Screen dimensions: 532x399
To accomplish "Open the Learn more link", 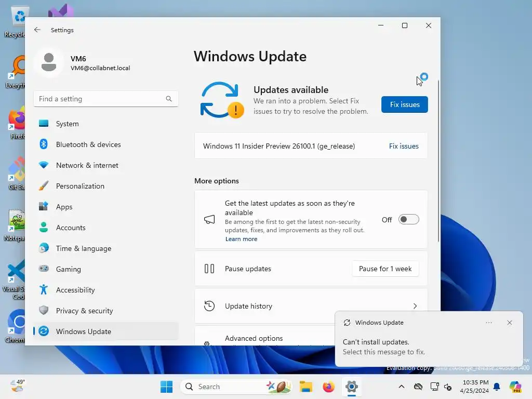I will 241,239.
